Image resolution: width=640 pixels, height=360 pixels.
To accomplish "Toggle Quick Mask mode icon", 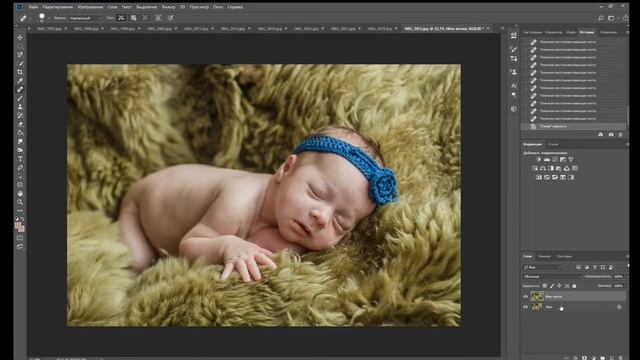I will click(20, 238).
